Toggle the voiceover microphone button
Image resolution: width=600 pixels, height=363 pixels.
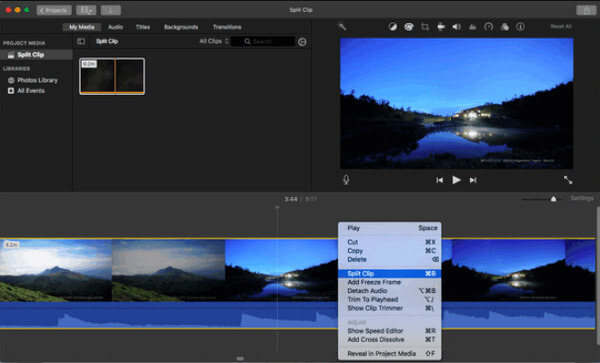(x=346, y=180)
